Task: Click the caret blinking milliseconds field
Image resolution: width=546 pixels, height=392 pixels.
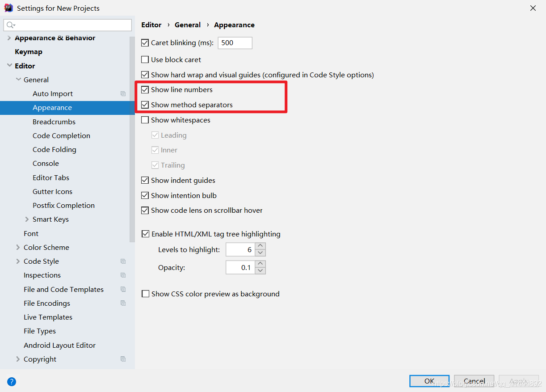Action: click(235, 43)
